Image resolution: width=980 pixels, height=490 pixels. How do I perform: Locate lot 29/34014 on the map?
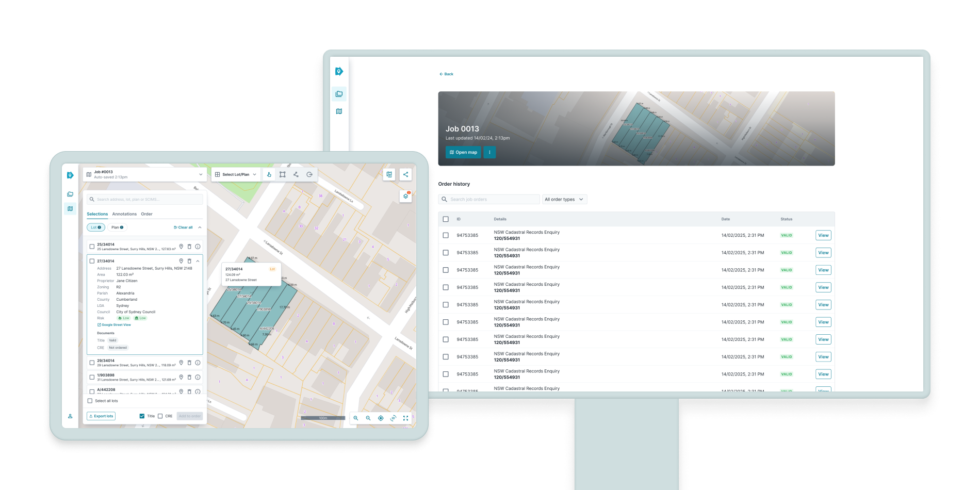pos(181,363)
